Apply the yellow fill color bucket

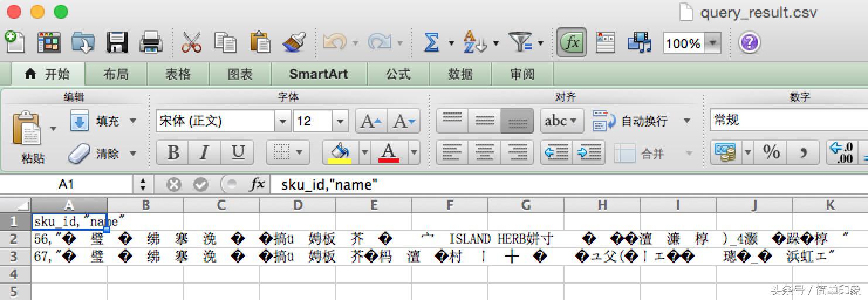pos(340,153)
